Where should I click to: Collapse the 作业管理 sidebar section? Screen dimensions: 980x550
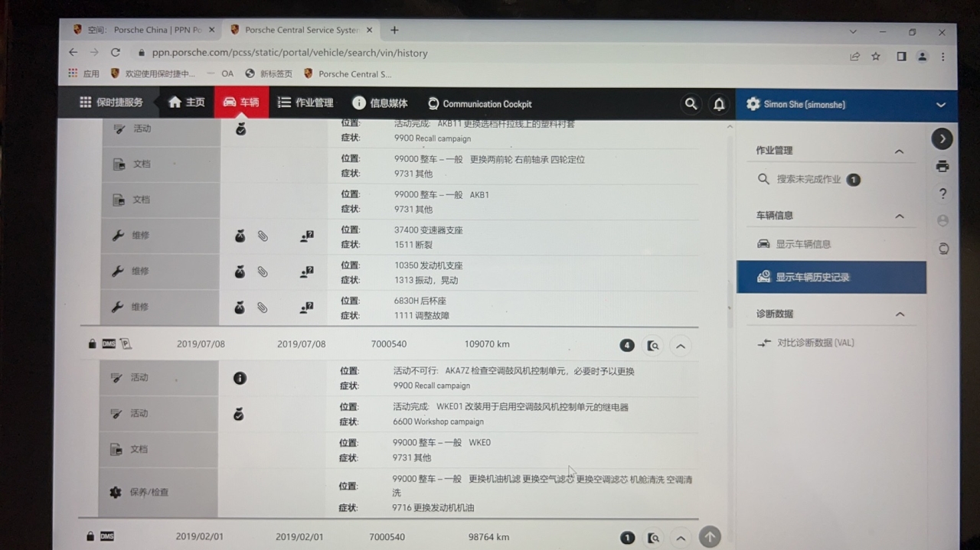pyautogui.click(x=899, y=151)
